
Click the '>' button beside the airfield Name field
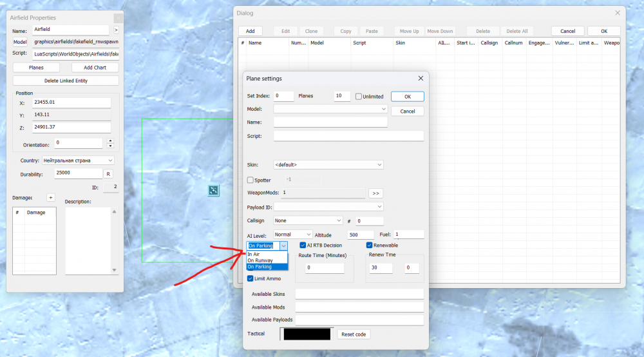(x=116, y=30)
